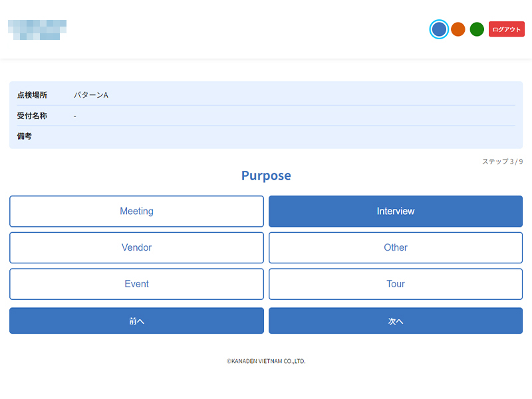The height and width of the screenshot is (399, 532).
Task: Go back with the 前へ button
Action: (136, 321)
